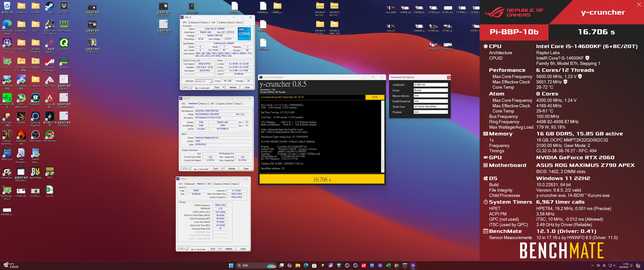Select the Mainboard tab in the CPU-Z Memory window
The width and height of the screenshot is (644, 270).
pos(190,184)
